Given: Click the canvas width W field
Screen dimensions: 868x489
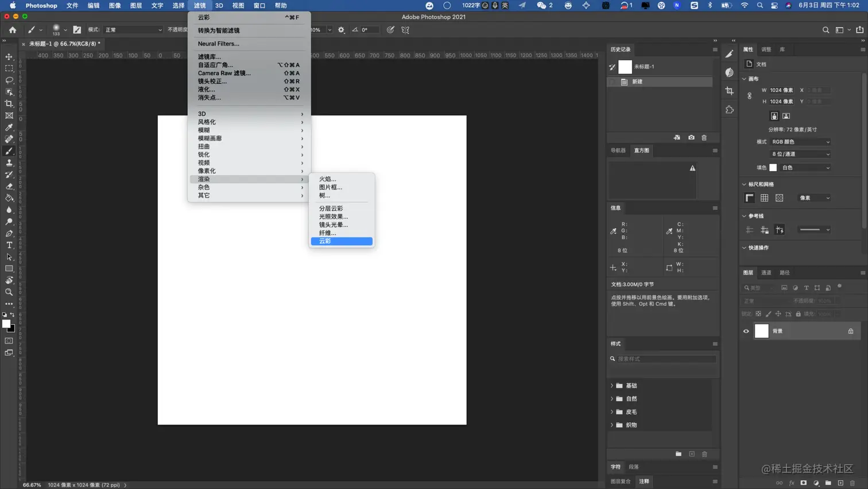Looking at the screenshot, I should tap(782, 90).
